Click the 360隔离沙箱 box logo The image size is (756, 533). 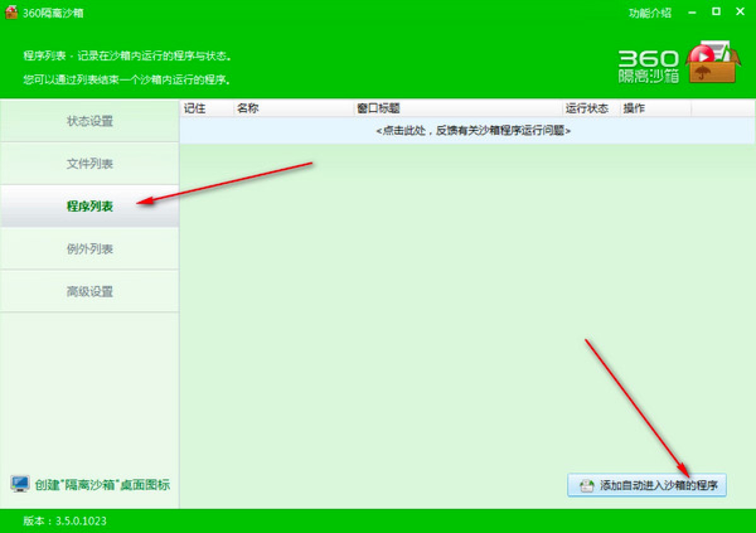tap(712, 62)
